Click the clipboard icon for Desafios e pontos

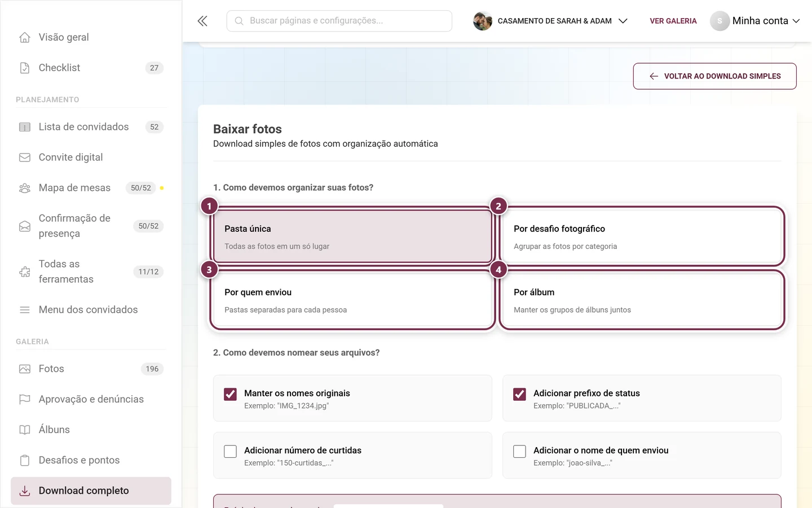(25, 460)
